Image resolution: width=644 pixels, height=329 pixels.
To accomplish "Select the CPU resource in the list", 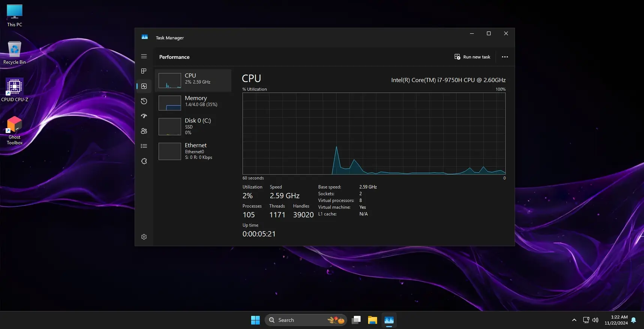I will point(193,81).
